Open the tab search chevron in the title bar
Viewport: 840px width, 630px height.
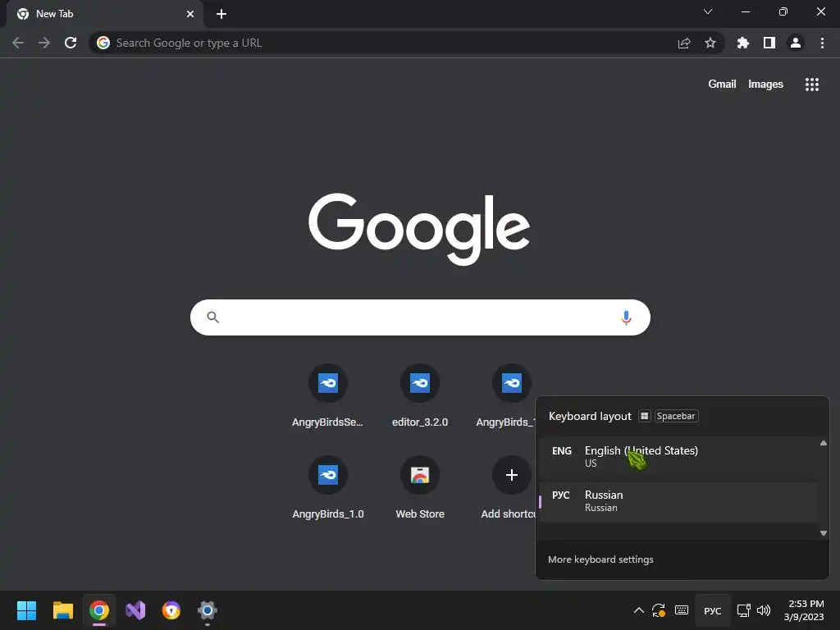708,11
